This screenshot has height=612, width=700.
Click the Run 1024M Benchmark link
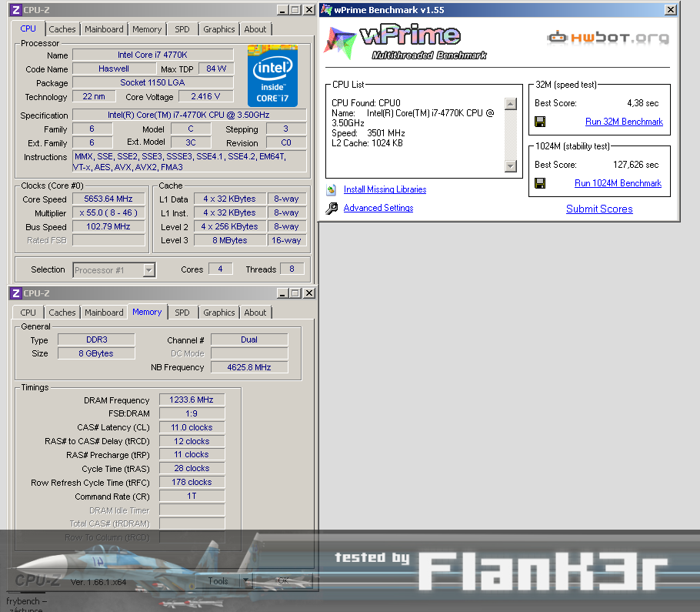[x=618, y=183]
